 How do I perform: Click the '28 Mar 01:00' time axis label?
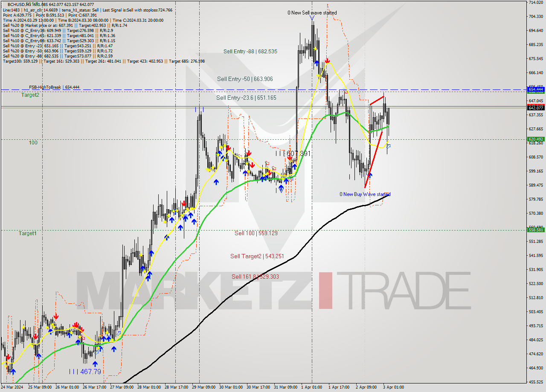[149, 387]
